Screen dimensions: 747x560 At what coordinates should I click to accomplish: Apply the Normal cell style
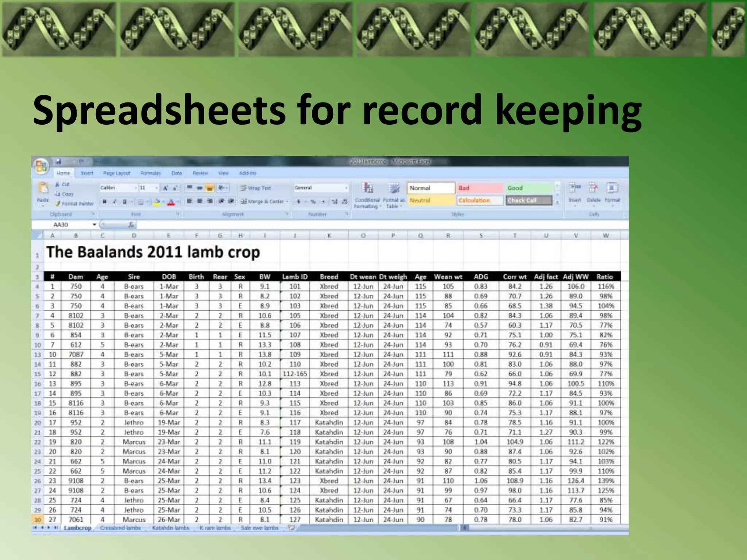click(x=431, y=188)
